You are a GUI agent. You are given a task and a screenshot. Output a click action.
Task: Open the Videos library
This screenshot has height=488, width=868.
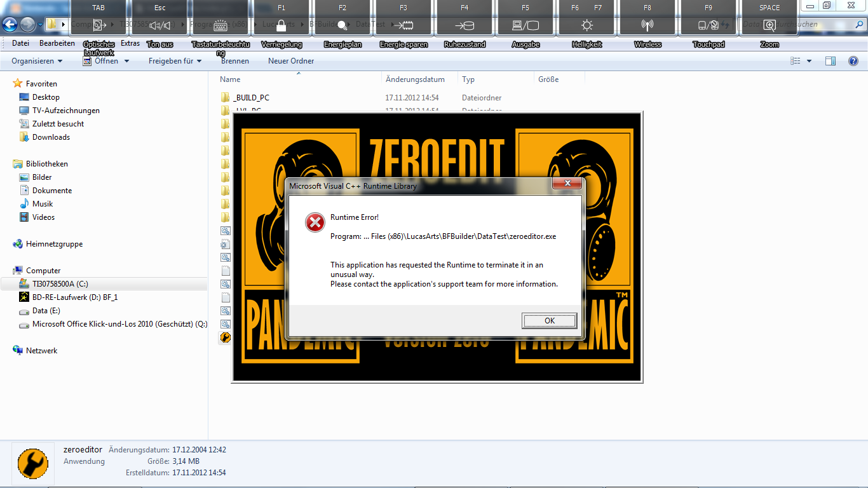[x=43, y=217]
